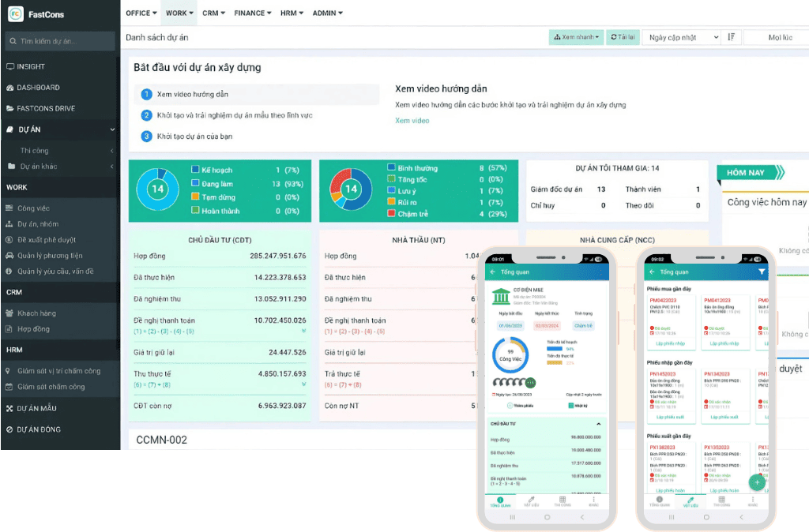
Task: Open Quản lý phương tiện vehicle item
Action: coord(49,256)
